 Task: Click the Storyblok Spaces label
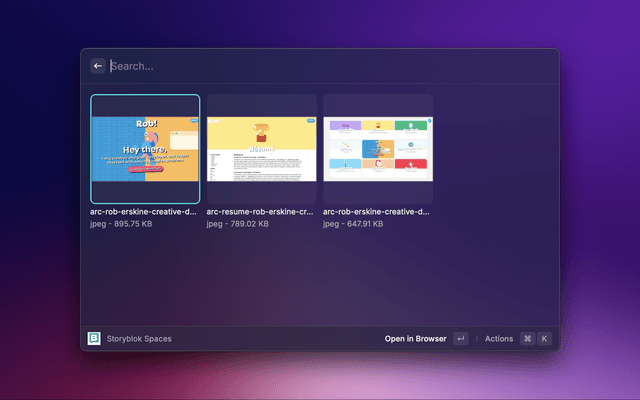[139, 339]
